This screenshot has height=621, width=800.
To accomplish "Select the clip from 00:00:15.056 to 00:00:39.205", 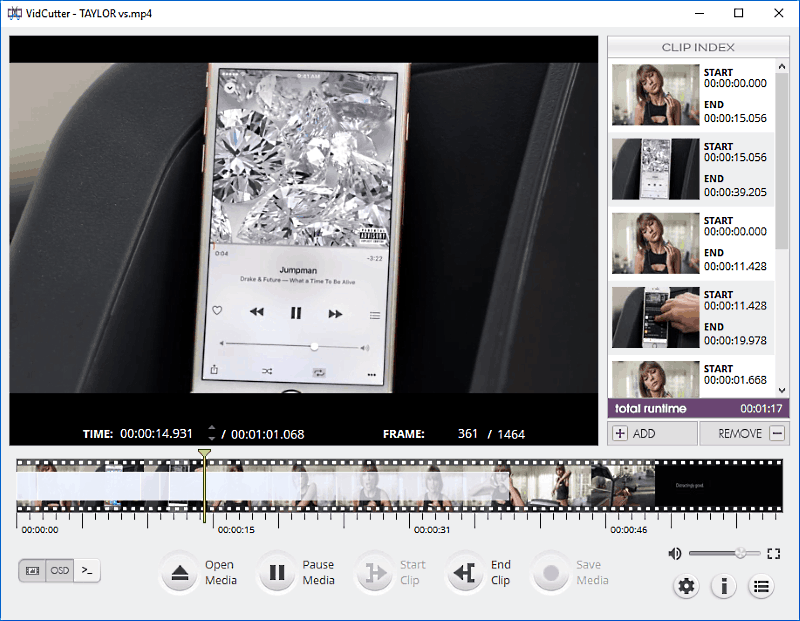I will click(691, 169).
